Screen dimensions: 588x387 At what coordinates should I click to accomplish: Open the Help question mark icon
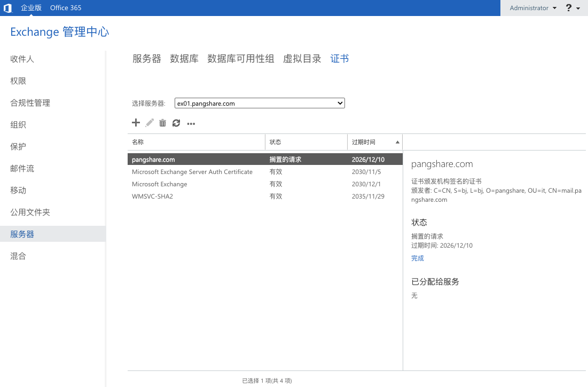pos(568,7)
